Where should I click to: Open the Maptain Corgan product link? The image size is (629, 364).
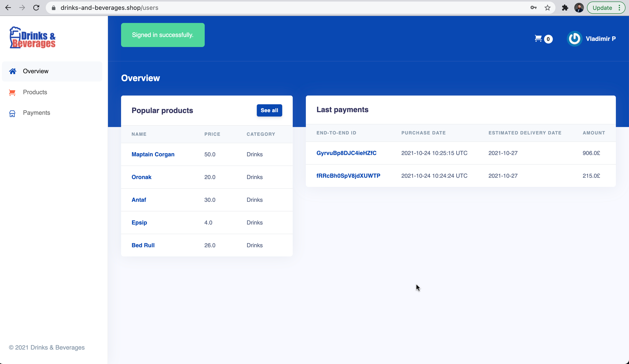point(153,154)
